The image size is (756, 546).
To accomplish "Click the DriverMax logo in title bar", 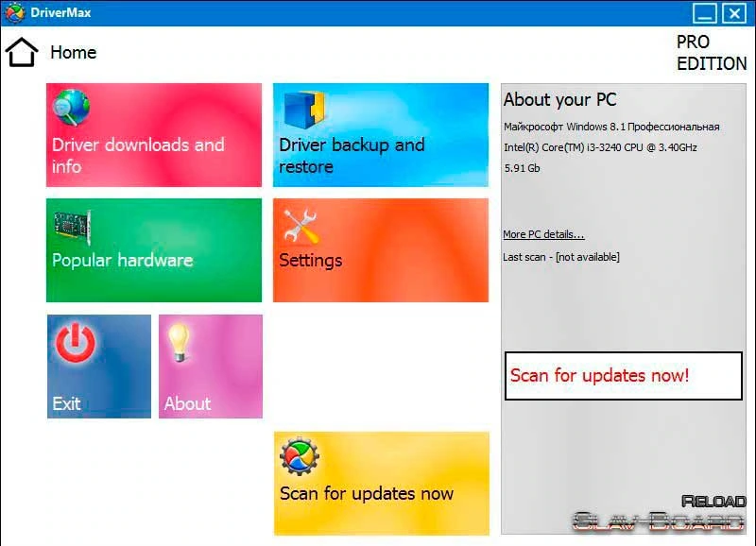I will 14,12.
